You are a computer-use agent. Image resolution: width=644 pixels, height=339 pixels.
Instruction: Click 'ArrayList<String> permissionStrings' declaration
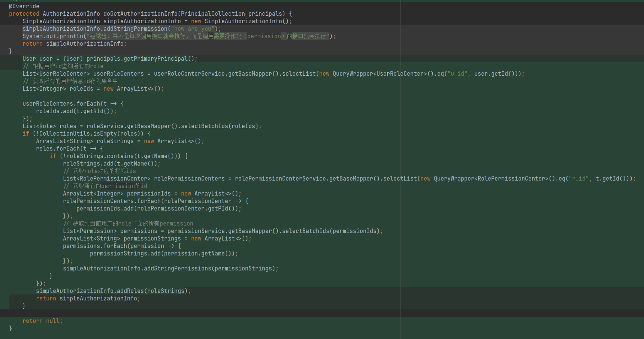click(122, 239)
